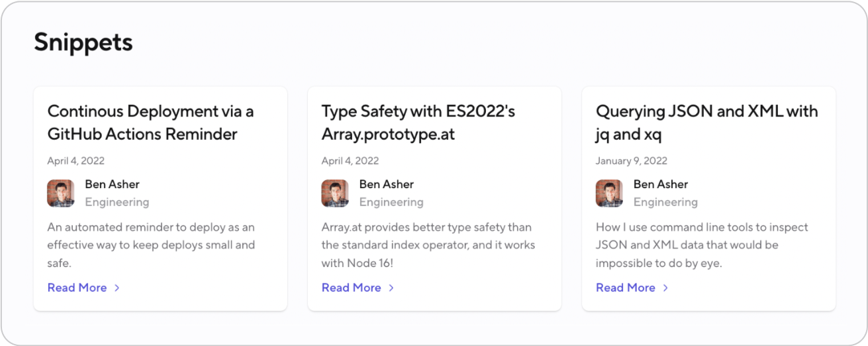
Task: Click Ben Asher author name in Type Safety card
Action: 386,184
